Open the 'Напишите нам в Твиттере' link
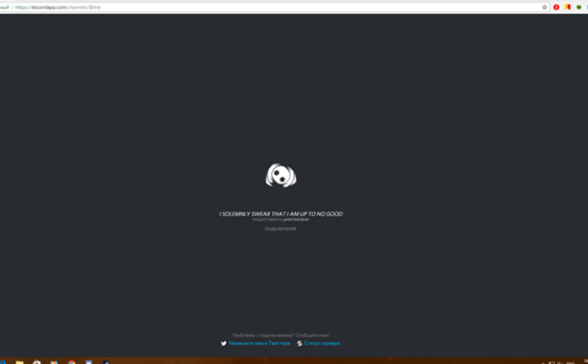 click(x=259, y=343)
